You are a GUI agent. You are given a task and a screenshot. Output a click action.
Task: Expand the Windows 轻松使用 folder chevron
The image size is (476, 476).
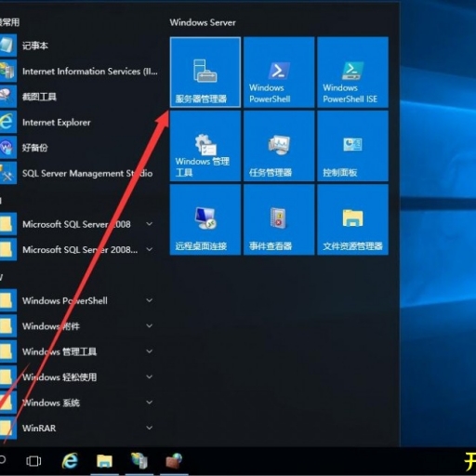(x=150, y=377)
